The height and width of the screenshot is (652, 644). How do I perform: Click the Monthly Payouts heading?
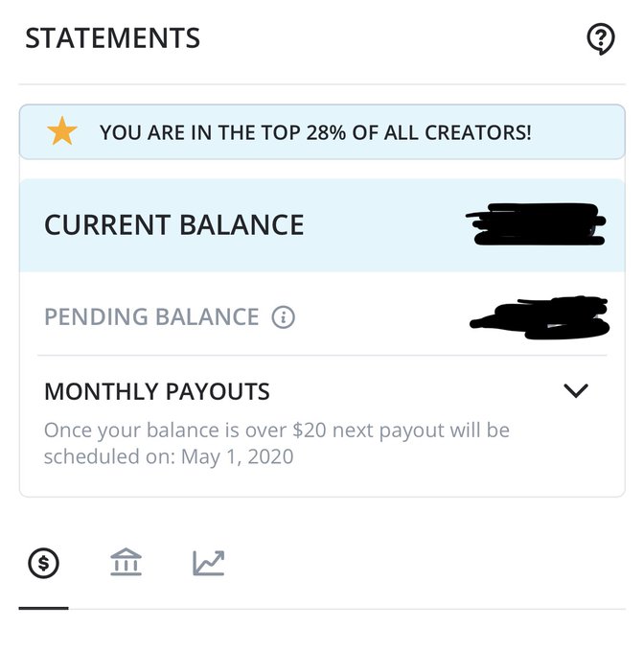[x=157, y=392]
